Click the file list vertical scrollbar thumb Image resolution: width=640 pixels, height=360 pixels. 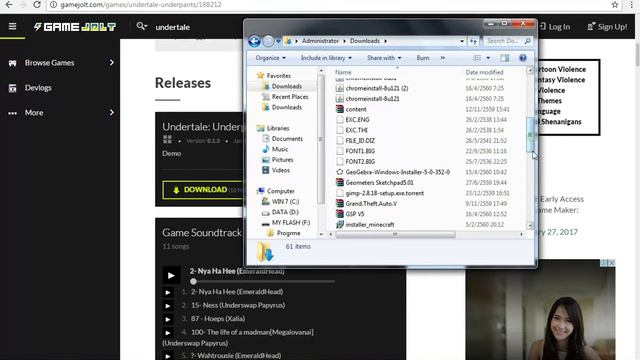pos(530,134)
